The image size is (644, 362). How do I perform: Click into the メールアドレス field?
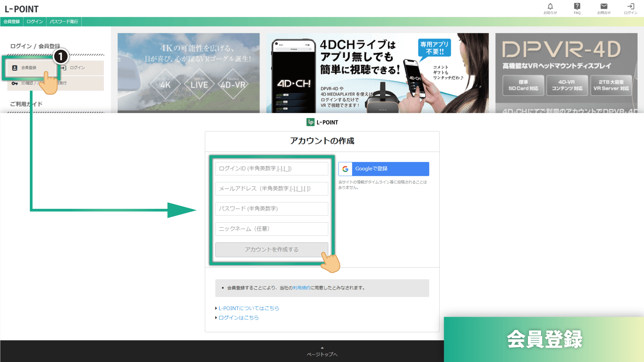click(x=272, y=189)
